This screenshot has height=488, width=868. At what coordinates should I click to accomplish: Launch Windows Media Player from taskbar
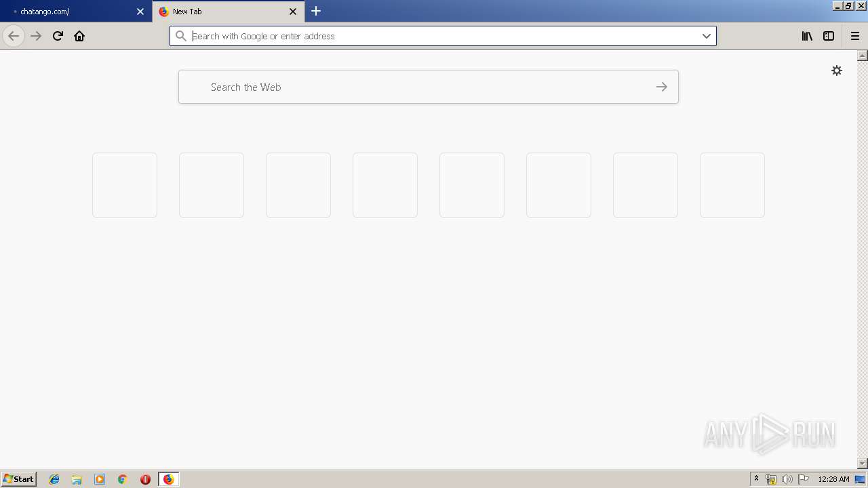[100, 479]
